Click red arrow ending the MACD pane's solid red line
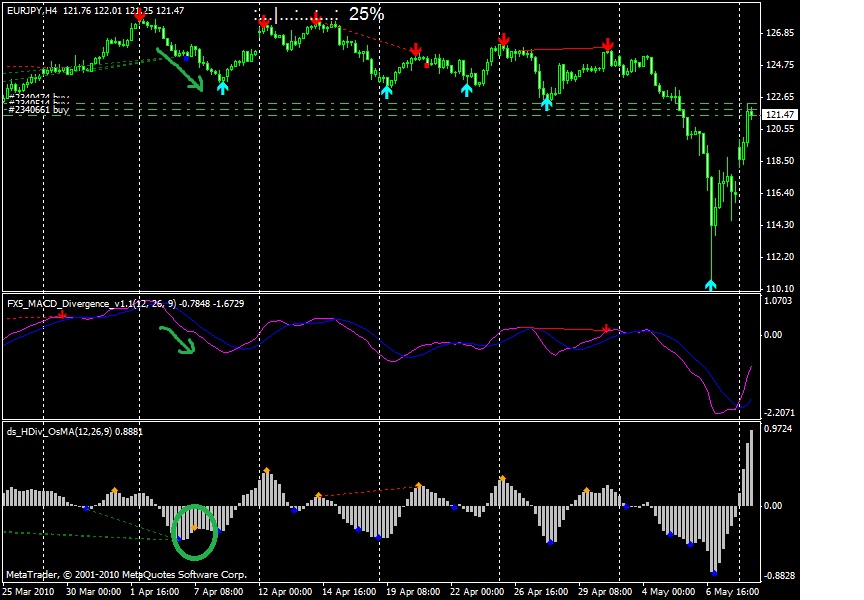864x600 pixels. [x=607, y=329]
